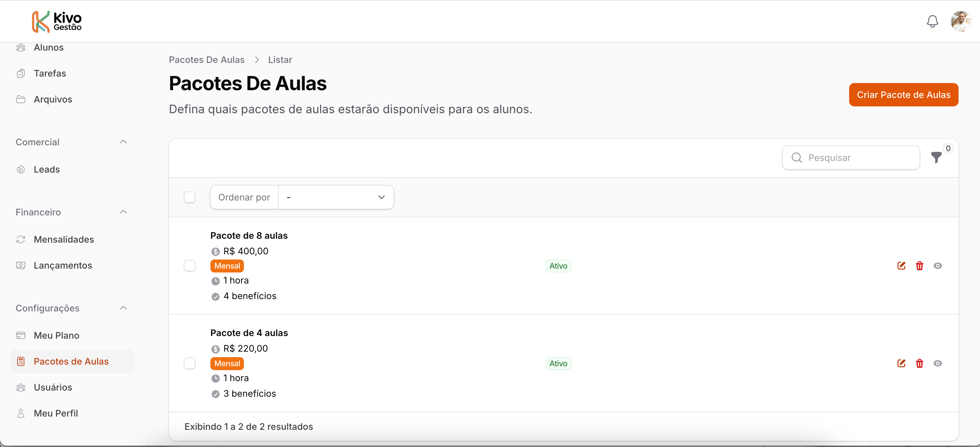Click the Criar Pacote de Aulas button
The height and width of the screenshot is (447, 980).
pos(904,95)
